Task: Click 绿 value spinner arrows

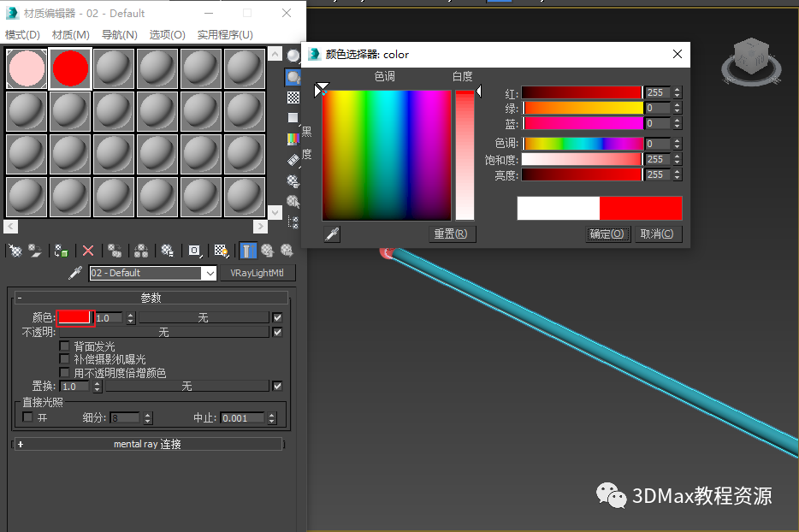Action: (678, 108)
